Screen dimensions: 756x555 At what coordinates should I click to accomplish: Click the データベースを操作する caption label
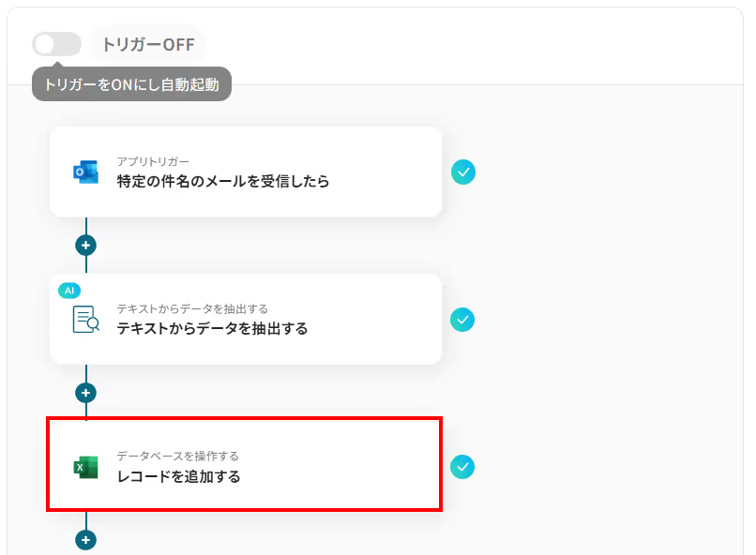(178, 456)
